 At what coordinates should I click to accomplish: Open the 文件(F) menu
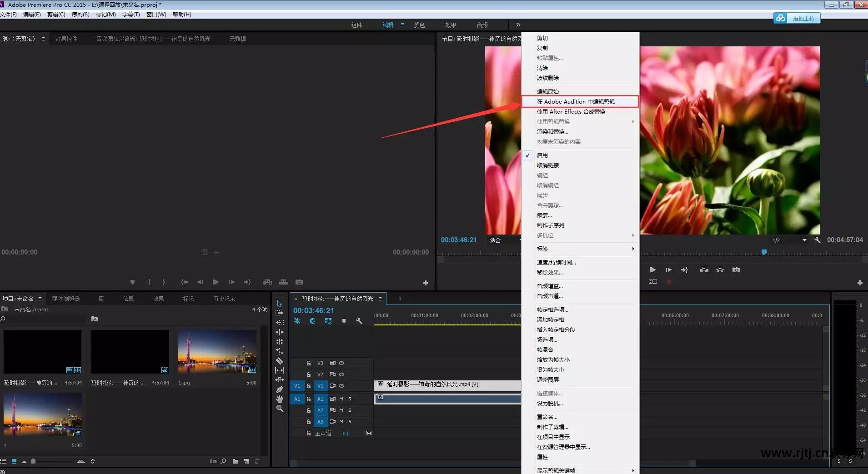[x=8, y=15]
